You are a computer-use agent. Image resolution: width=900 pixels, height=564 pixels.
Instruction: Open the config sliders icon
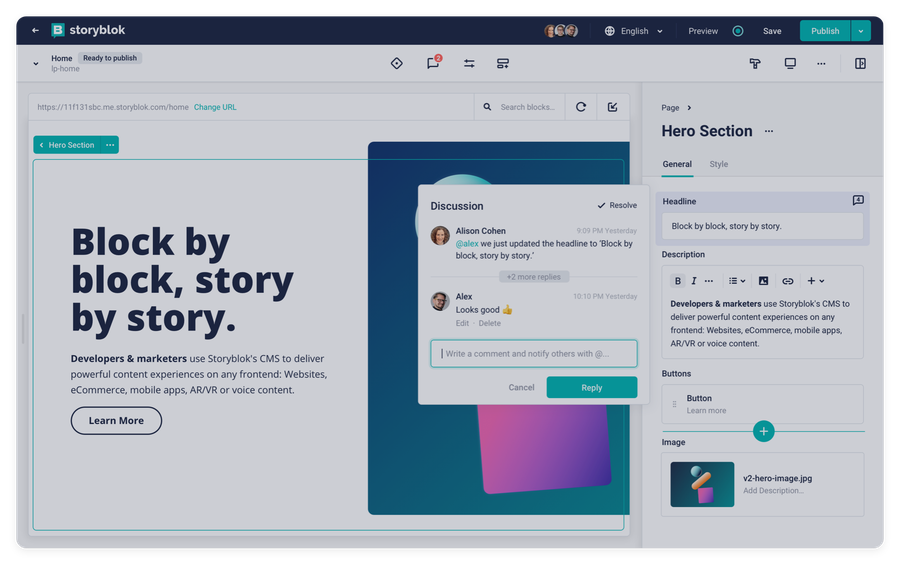[469, 63]
